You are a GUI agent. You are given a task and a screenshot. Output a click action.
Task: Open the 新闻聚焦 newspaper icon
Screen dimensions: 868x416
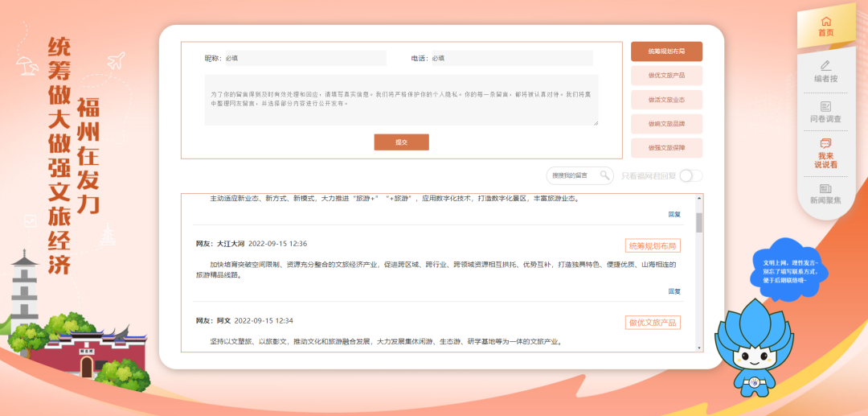[x=826, y=189]
